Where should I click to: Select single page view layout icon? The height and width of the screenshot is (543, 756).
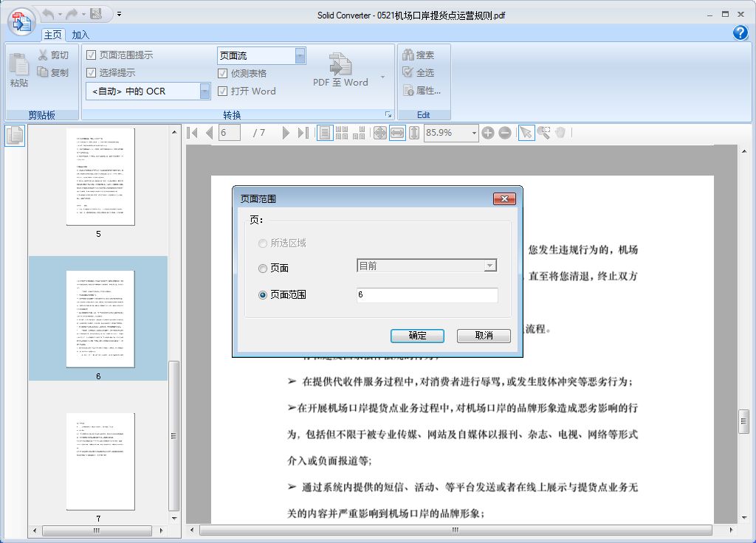[325, 133]
